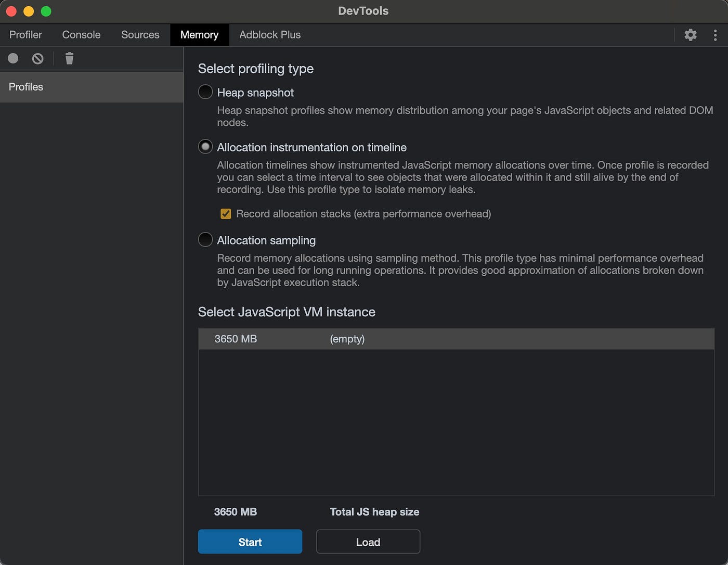Select Allocation instrumentation on timeline option

[205, 147]
